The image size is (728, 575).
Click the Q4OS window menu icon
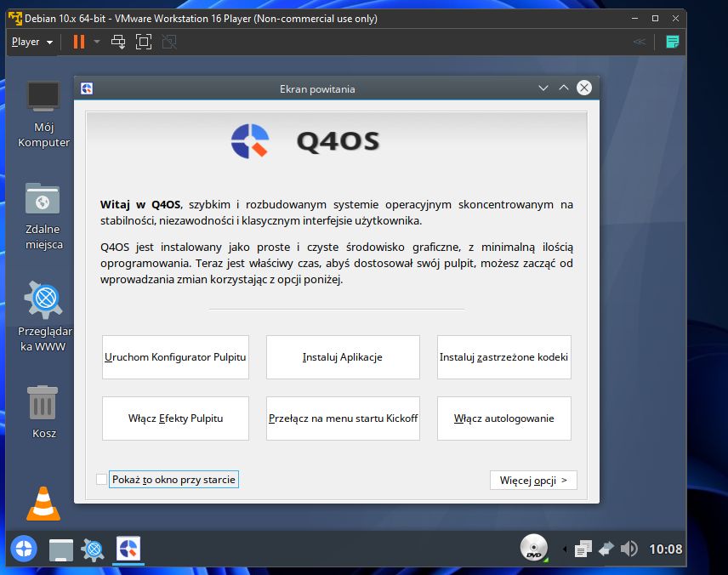(x=87, y=88)
